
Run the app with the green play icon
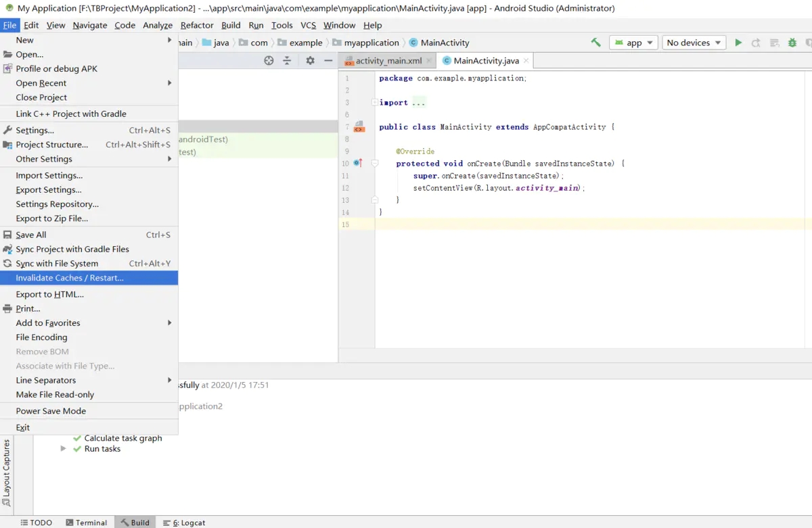738,43
